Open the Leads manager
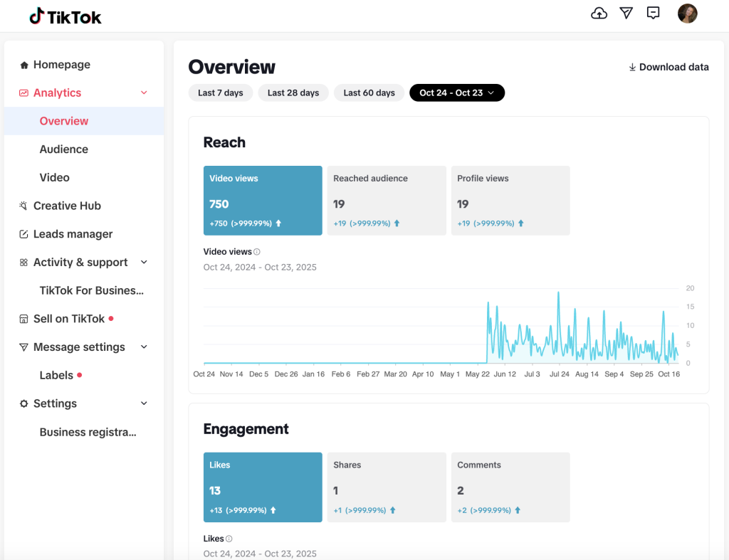The image size is (729, 560). (73, 233)
